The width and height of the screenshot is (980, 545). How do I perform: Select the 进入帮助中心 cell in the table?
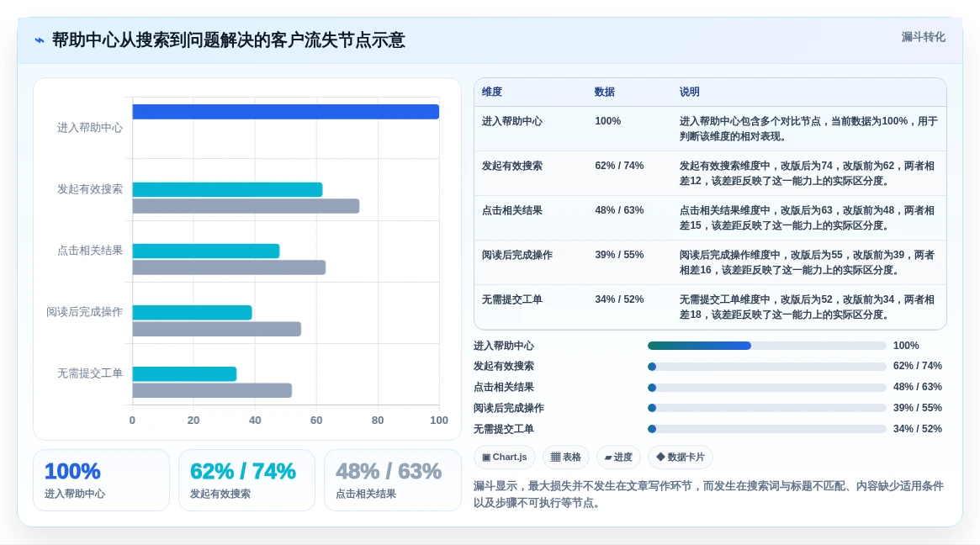512,121
